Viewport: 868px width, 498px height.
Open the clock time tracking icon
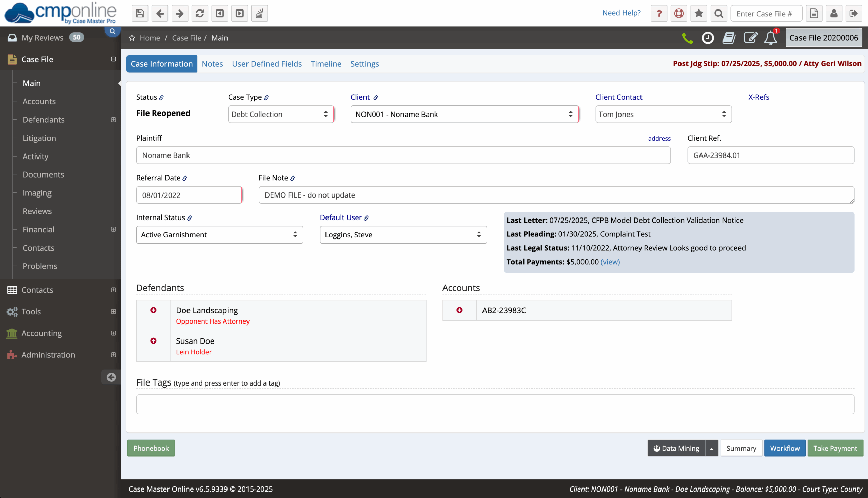708,38
